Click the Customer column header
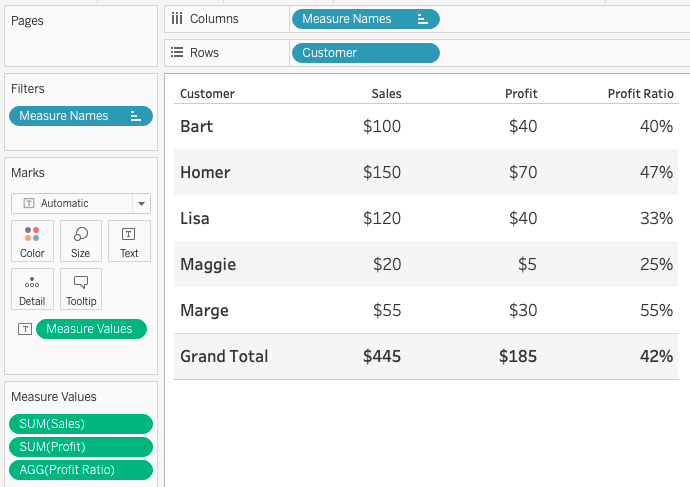 click(x=207, y=94)
